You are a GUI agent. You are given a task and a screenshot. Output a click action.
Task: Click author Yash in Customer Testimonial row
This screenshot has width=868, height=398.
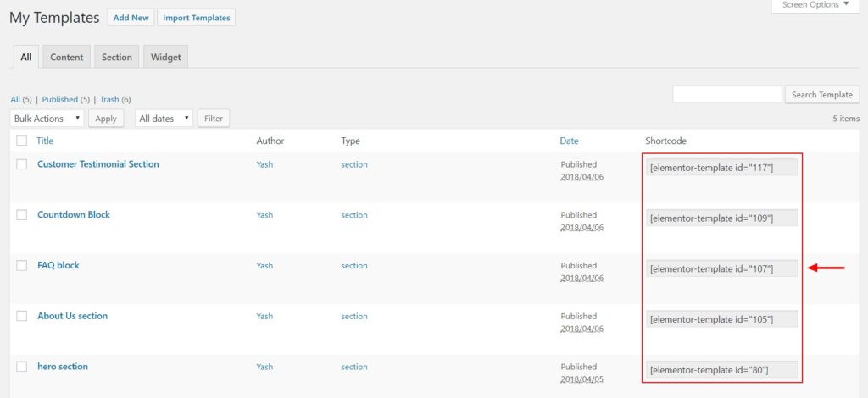pos(264,165)
